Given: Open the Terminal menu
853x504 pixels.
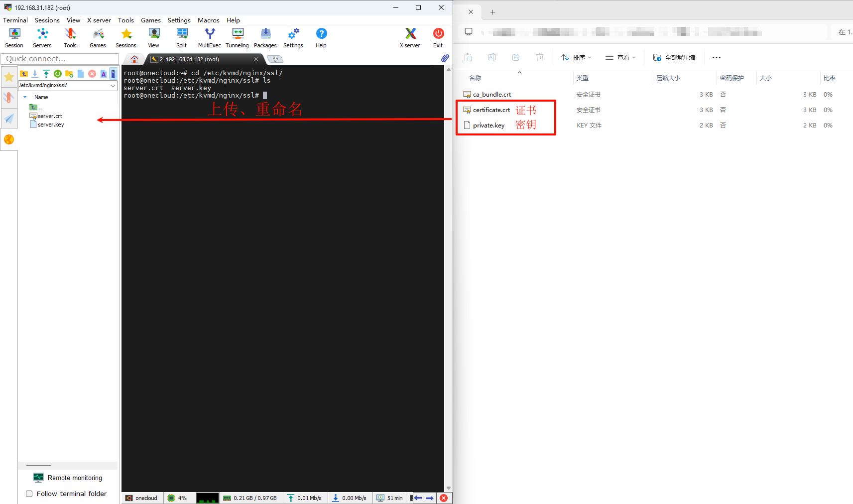Looking at the screenshot, I should pyautogui.click(x=15, y=20).
